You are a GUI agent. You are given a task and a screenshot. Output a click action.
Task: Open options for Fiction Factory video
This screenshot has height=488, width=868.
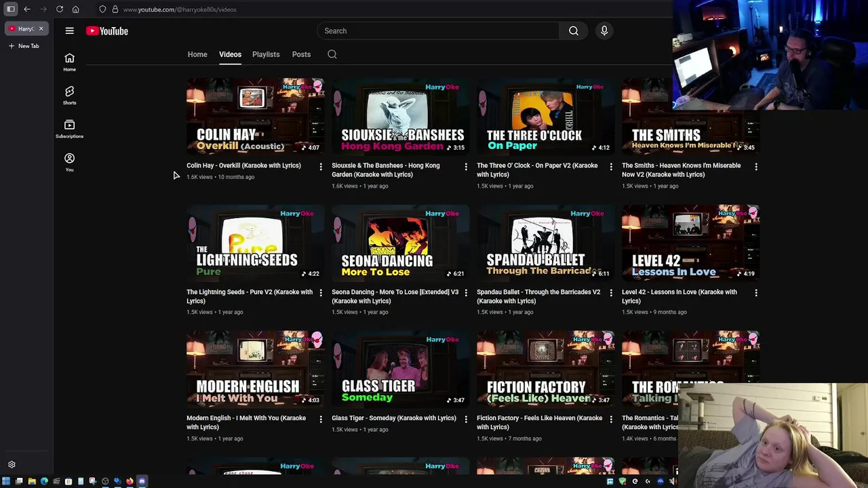[611, 420]
